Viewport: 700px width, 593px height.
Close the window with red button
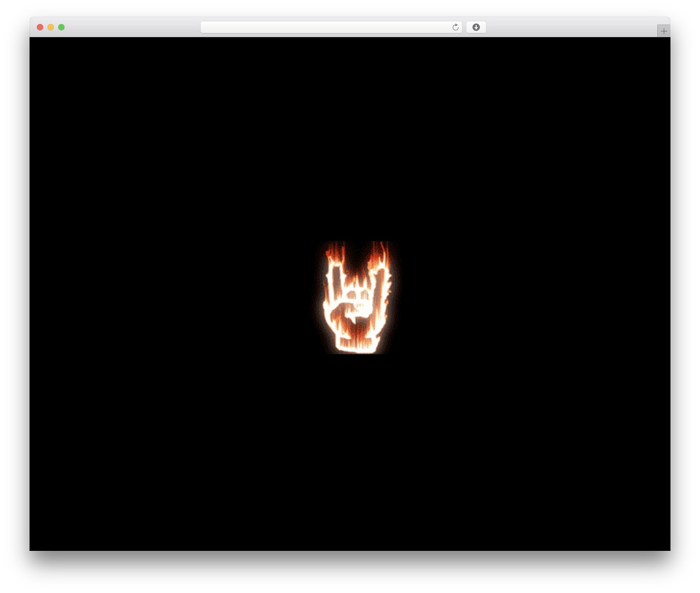(x=40, y=27)
